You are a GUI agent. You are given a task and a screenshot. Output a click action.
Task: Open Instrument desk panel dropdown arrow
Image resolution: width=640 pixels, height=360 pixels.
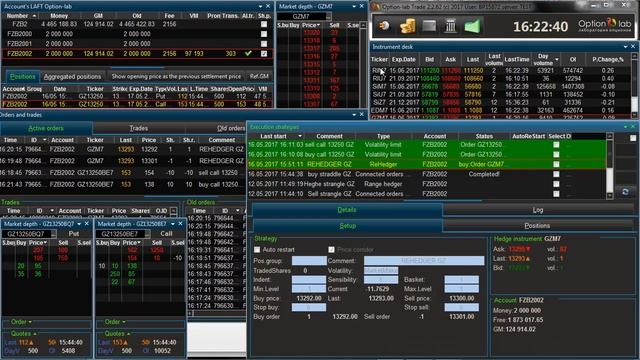click(x=625, y=47)
